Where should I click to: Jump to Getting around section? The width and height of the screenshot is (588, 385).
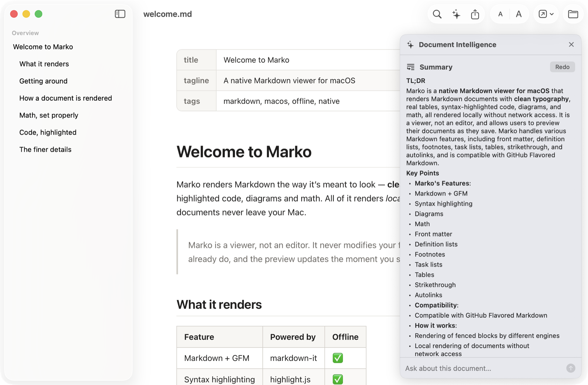coord(43,81)
